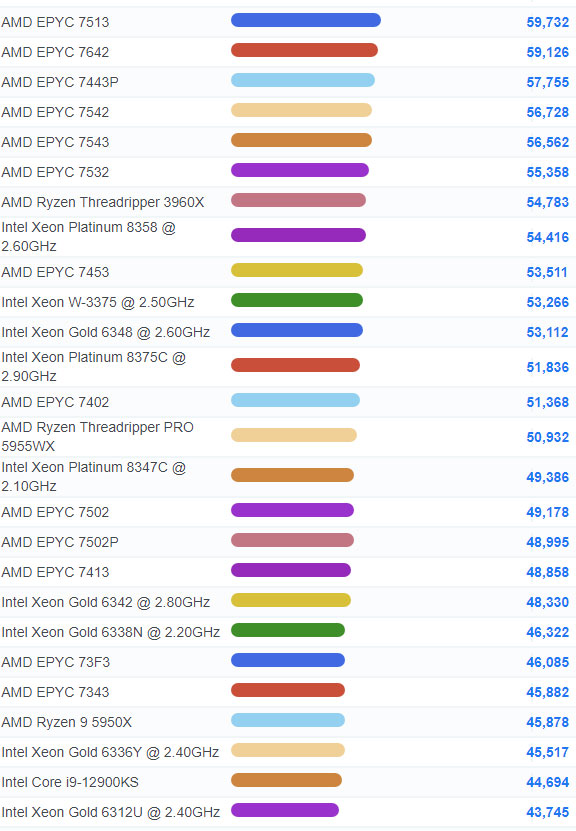Open the AMD EPYC 7513 link
The image size is (576, 831).
pyautogui.click(x=55, y=22)
